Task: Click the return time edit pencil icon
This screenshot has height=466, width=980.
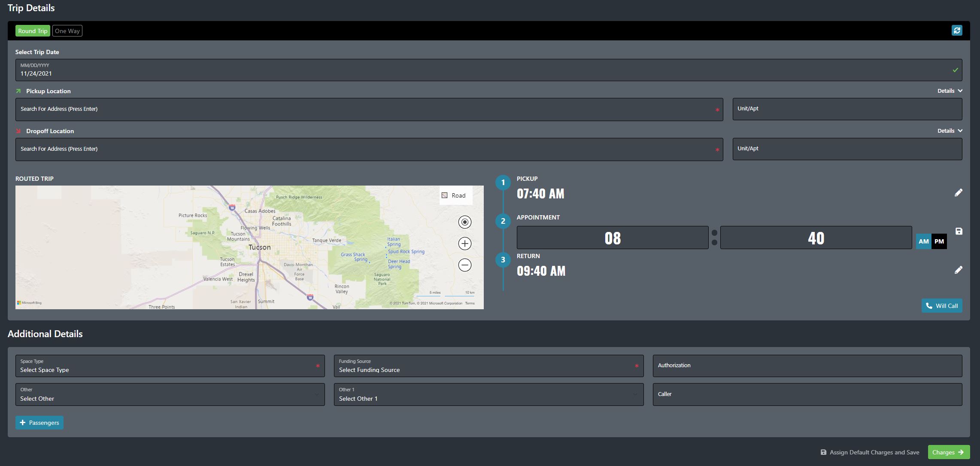Action: coord(958,270)
